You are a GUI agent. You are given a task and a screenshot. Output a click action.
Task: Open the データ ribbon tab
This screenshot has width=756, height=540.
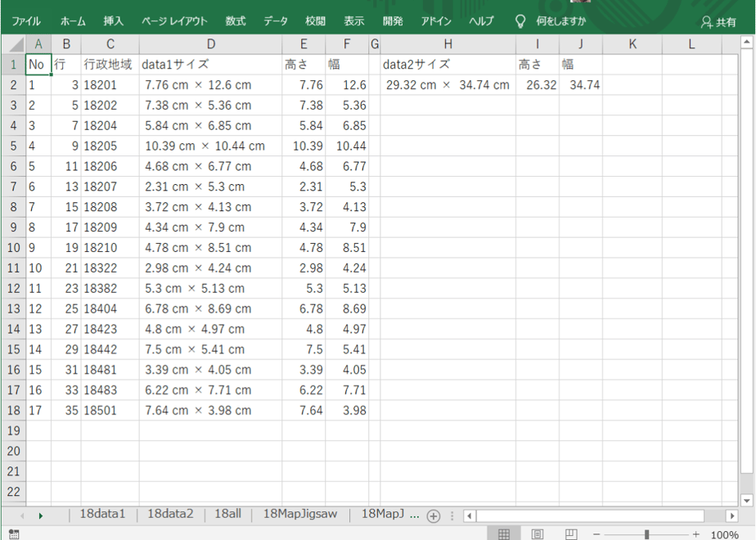pyautogui.click(x=275, y=21)
